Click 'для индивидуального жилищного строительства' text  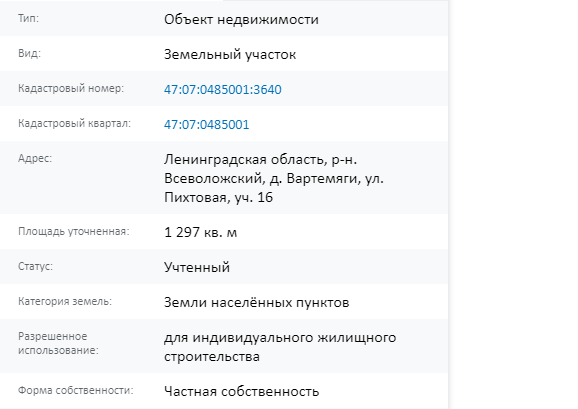[x=280, y=347]
